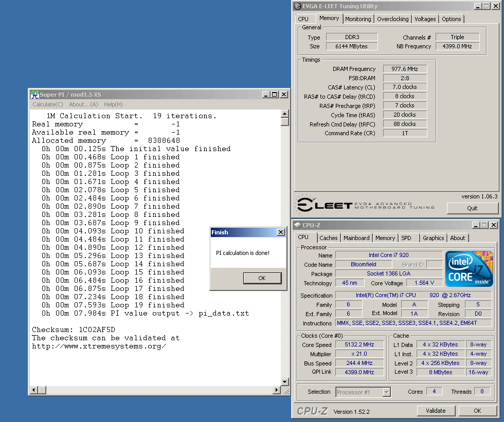The height and width of the screenshot is (422, 504).
Task: Open Monitoring tab in E-LEET
Action: tap(358, 19)
